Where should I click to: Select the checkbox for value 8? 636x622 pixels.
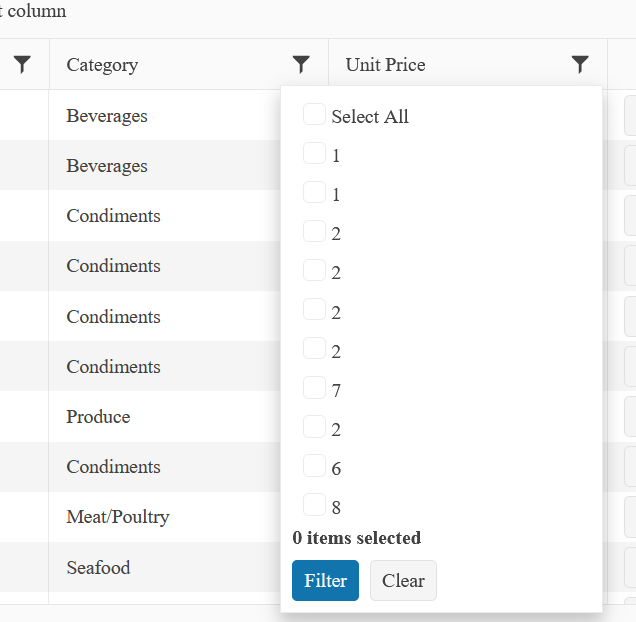[314, 505]
